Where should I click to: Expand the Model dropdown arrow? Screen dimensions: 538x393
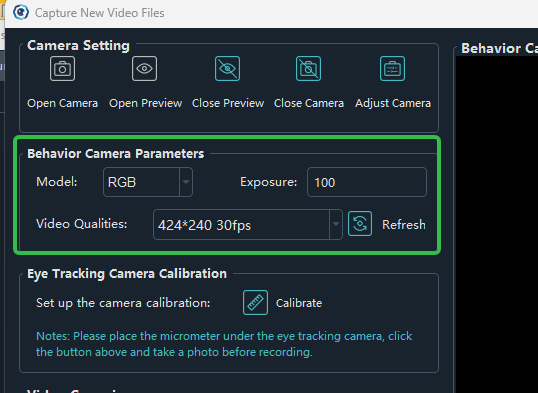tap(186, 182)
